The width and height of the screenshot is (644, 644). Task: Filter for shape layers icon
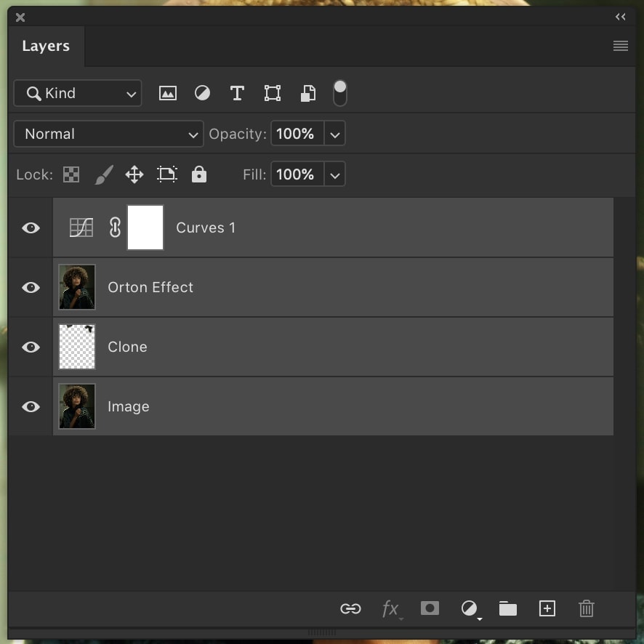tap(272, 93)
